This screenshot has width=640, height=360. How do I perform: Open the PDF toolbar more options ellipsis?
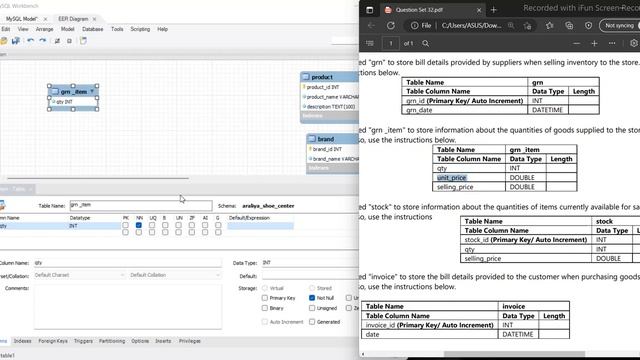tap(612, 43)
